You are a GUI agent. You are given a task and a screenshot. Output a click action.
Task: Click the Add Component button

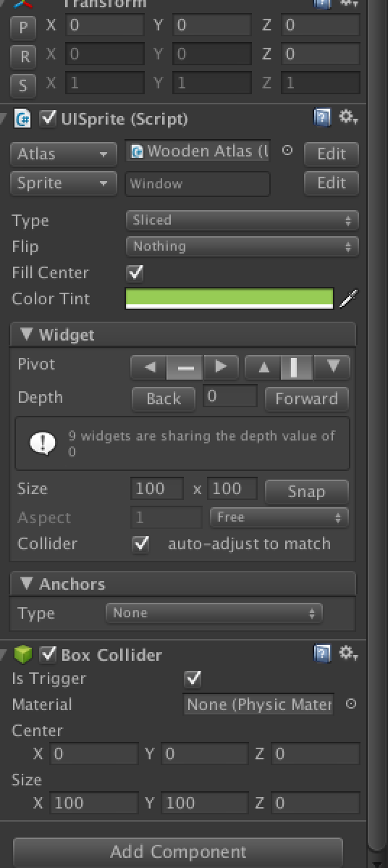(x=178, y=851)
